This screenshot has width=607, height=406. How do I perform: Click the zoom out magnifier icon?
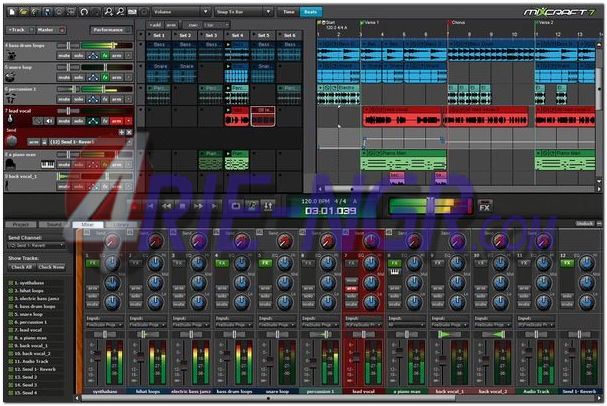point(120,12)
